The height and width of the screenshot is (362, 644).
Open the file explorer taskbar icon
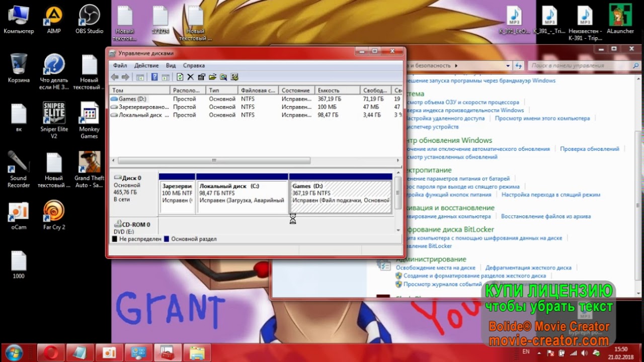point(197,352)
